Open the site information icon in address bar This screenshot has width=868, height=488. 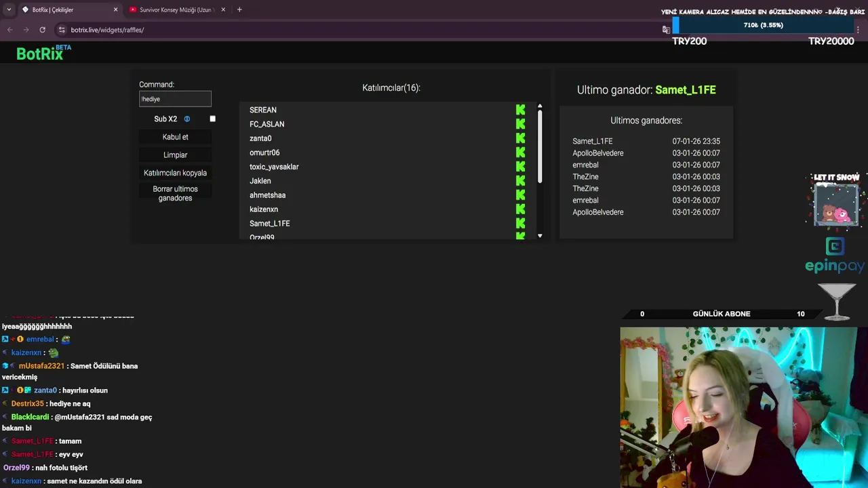[62, 30]
